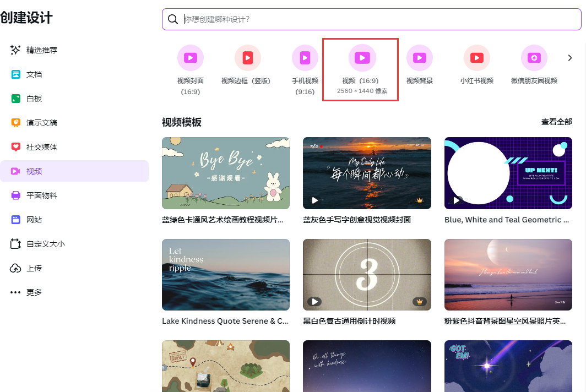This screenshot has height=392, width=586.
Task: Open the pink-purple moon beach thumbnail
Action: 508,275
